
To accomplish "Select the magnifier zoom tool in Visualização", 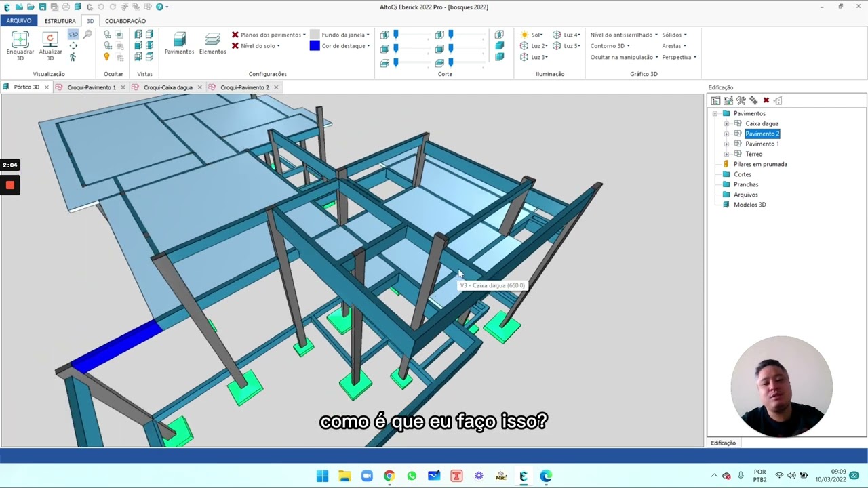I will point(87,35).
